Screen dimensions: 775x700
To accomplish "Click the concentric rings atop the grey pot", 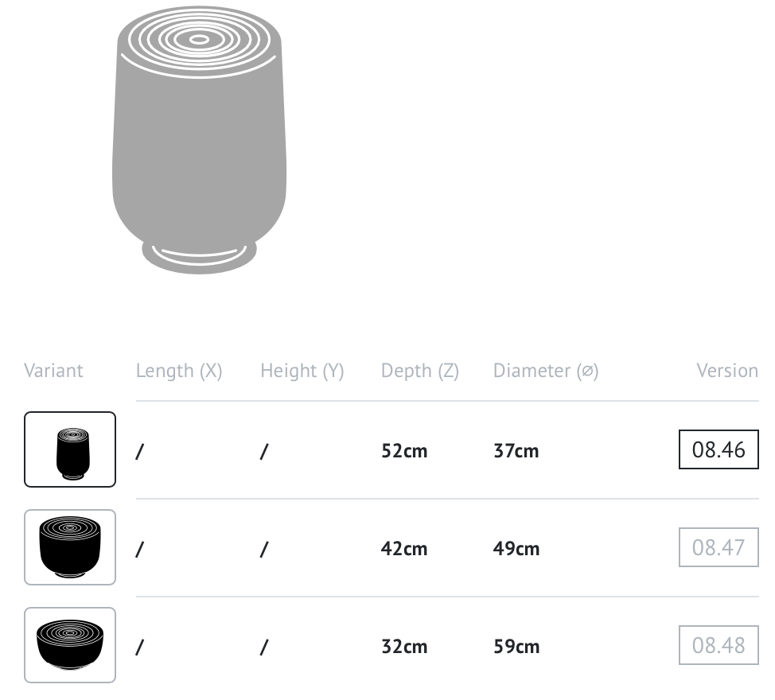I will [199, 40].
